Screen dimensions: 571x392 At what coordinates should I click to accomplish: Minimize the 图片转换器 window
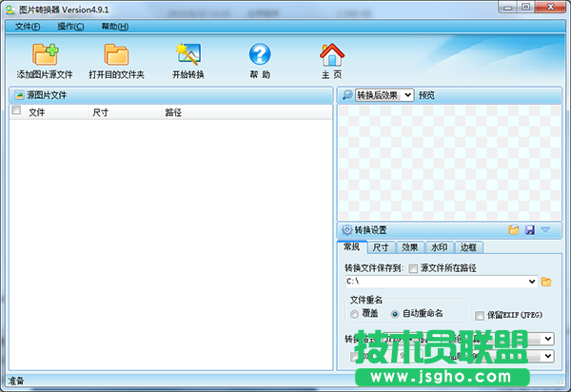tap(508, 7)
